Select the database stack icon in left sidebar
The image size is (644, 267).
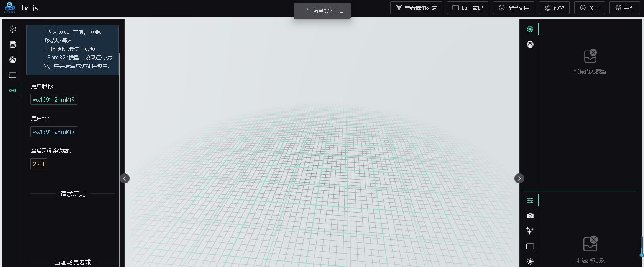pyautogui.click(x=13, y=44)
